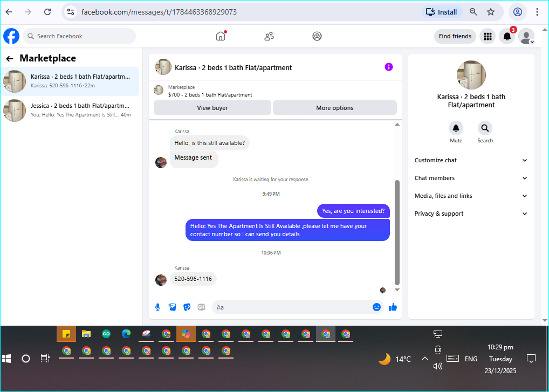This screenshot has height=392, width=549.
Task: Click into the Aa message input field
Action: click(292, 307)
